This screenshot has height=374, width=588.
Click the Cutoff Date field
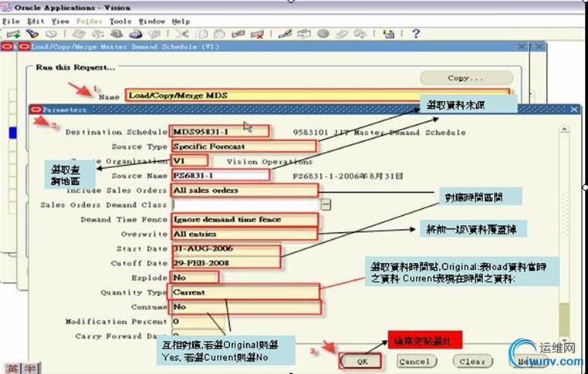[x=226, y=263]
